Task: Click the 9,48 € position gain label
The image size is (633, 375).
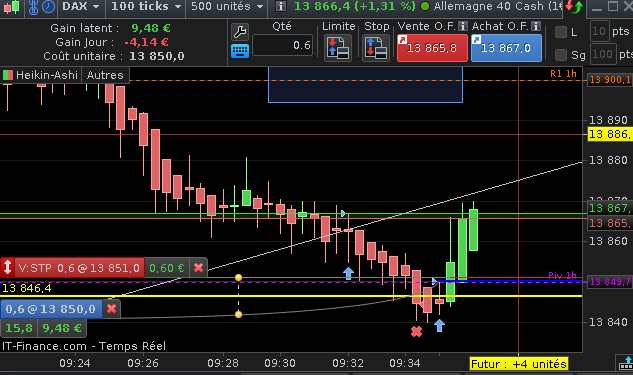Action: 62,328
